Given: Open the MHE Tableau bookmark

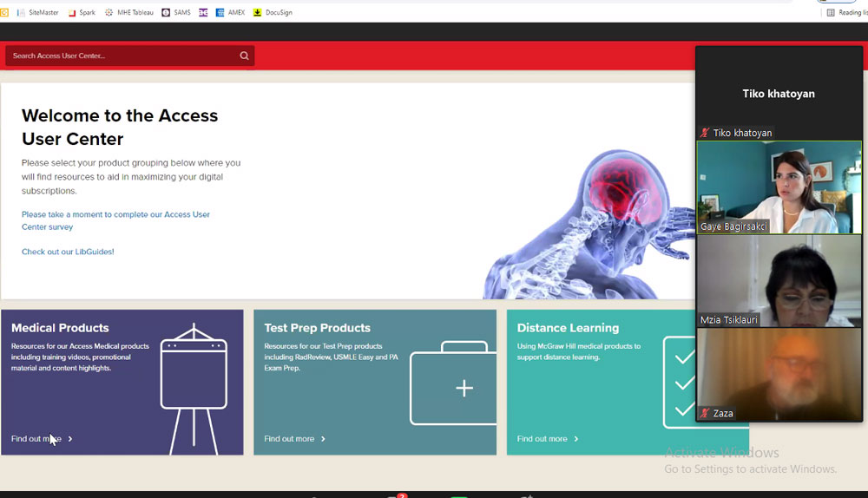Looking at the screenshot, I should click(x=129, y=12).
